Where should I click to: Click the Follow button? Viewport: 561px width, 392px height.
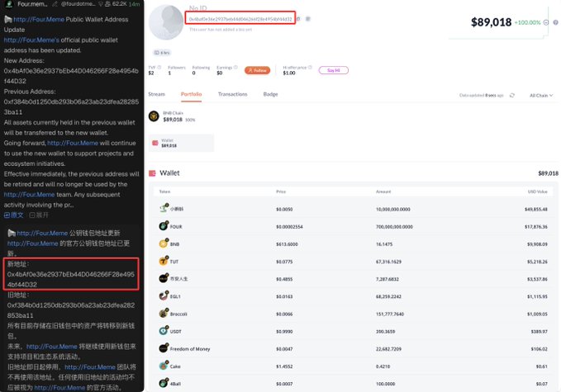(x=257, y=70)
